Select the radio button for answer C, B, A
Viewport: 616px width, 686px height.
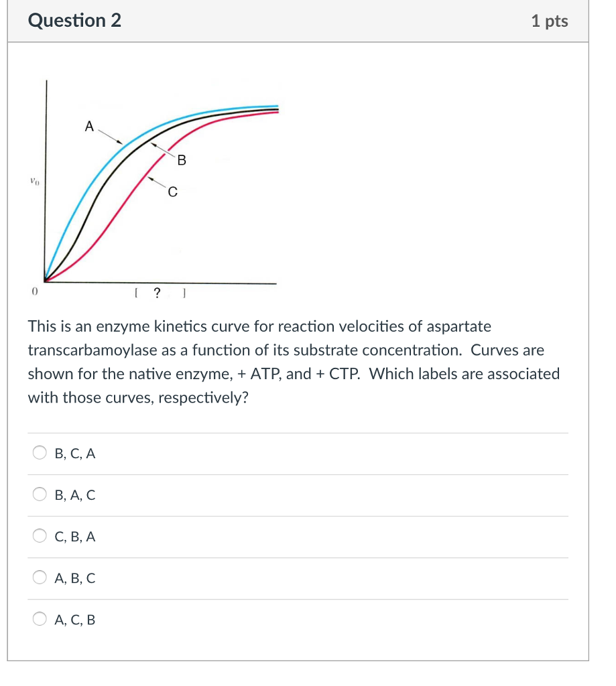click(x=39, y=536)
